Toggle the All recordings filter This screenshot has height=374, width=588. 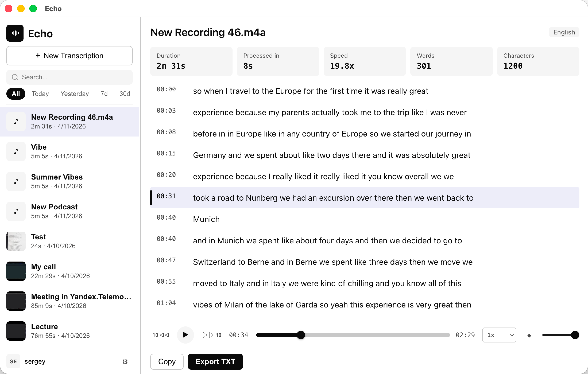(16, 94)
